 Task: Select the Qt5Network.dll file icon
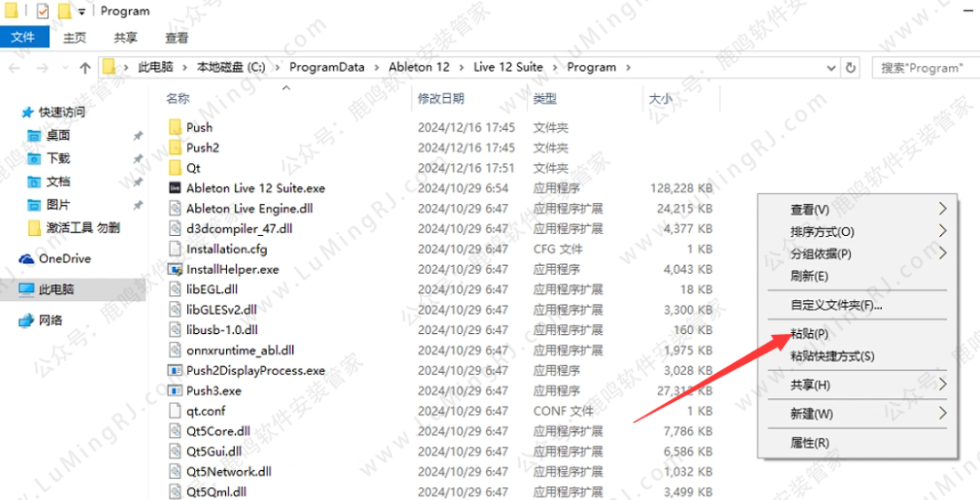click(175, 471)
